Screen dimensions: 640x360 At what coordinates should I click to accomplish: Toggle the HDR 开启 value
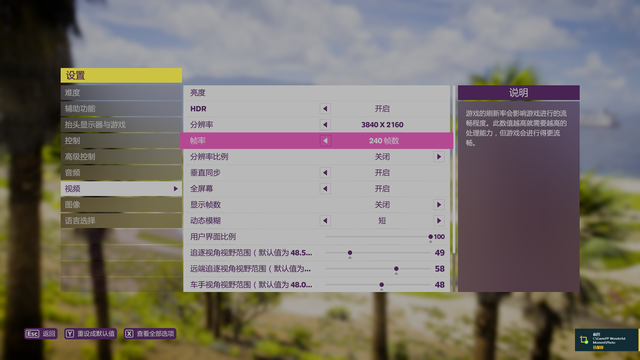tap(382, 109)
